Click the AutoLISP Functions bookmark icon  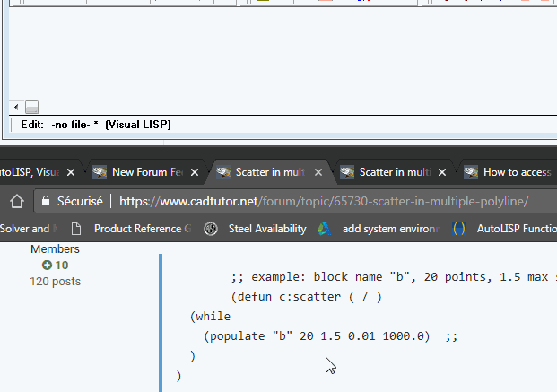coord(458,229)
